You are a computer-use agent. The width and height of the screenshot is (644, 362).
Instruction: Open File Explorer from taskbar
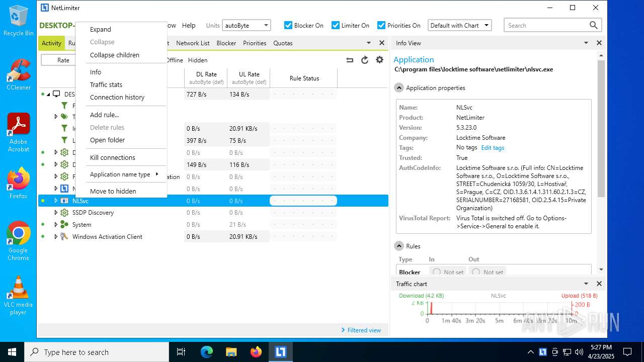[x=231, y=352]
